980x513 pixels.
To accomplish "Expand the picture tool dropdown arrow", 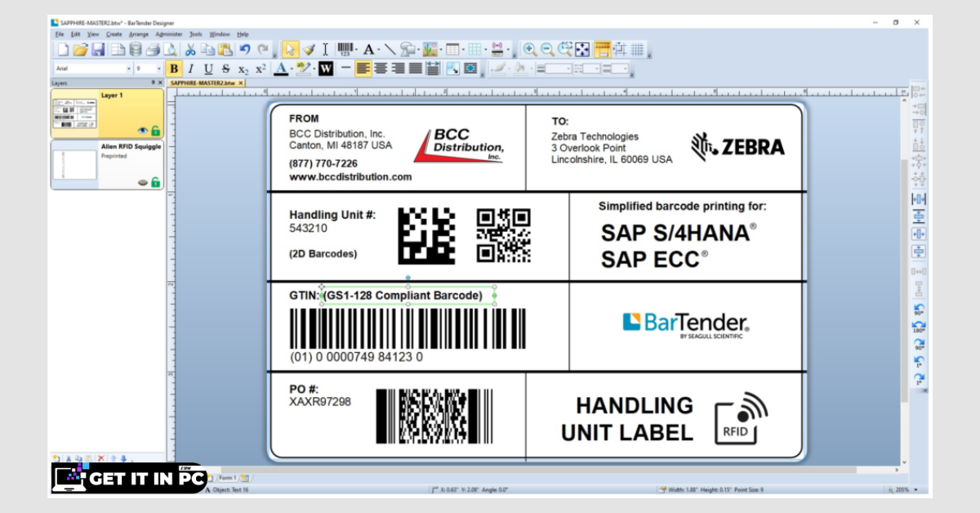I will pos(441,50).
